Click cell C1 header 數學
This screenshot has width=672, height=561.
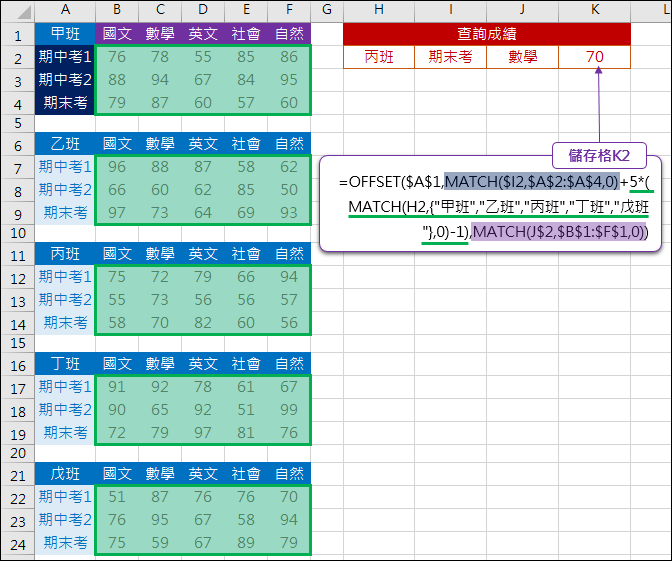tap(160, 34)
